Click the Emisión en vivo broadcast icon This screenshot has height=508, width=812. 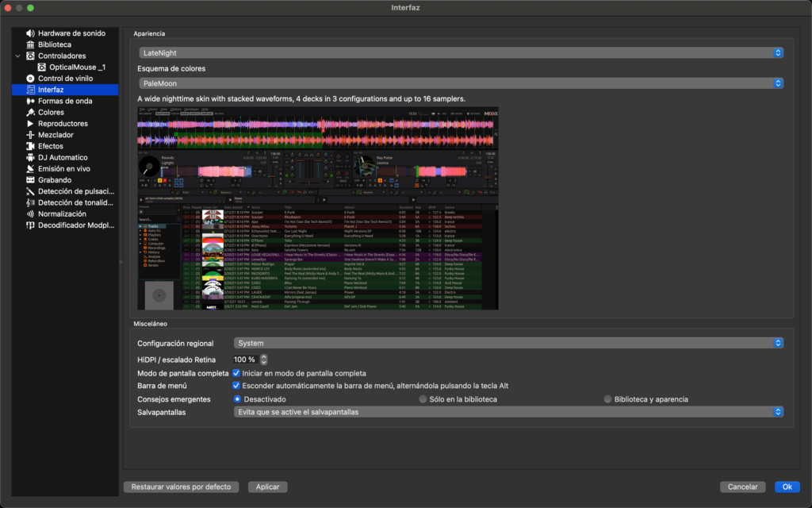31,169
